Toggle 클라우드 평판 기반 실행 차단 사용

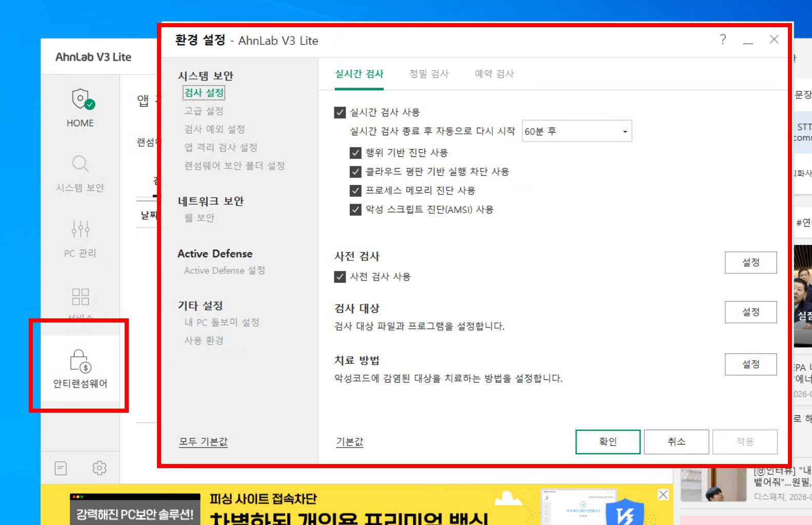click(x=355, y=172)
